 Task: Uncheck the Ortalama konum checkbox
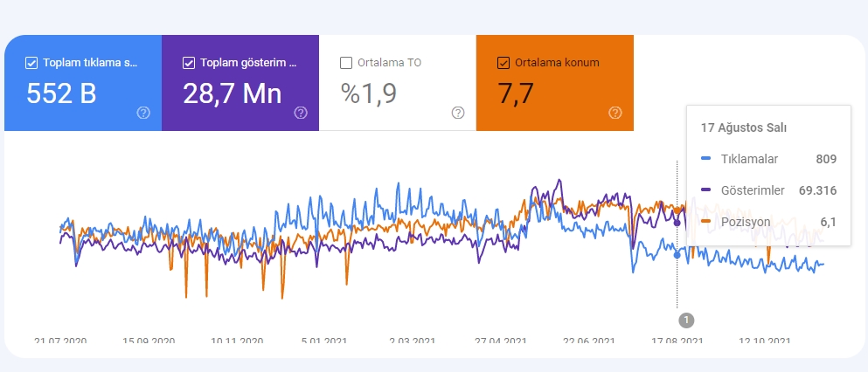coord(503,63)
